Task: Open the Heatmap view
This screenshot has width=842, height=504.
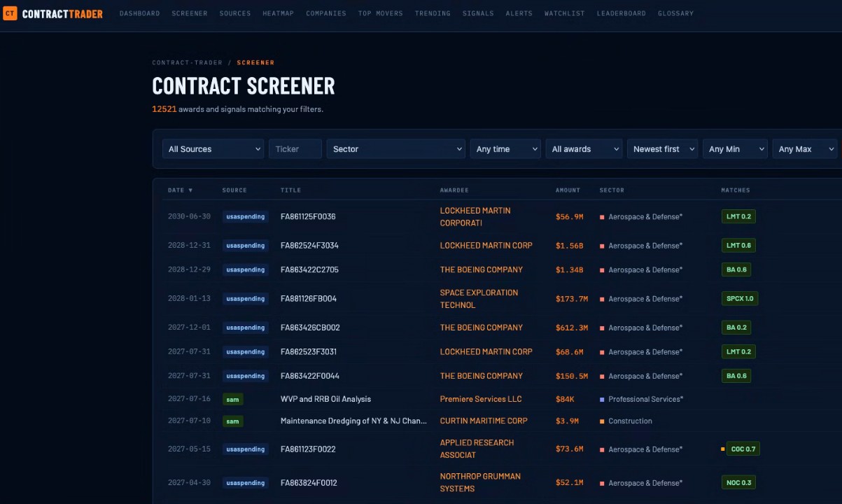Action: coord(279,13)
